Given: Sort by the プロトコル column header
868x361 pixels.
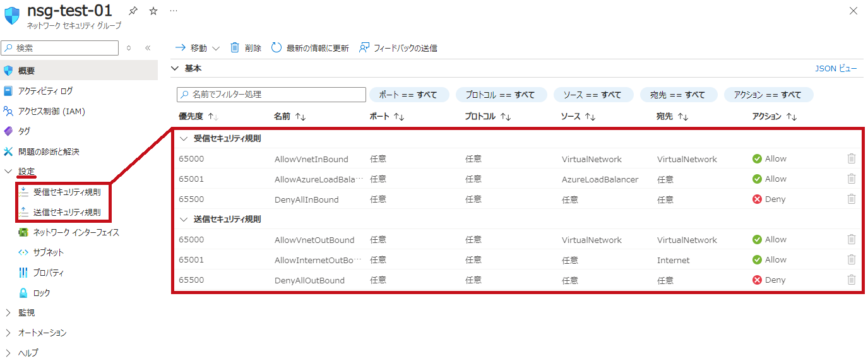Looking at the screenshot, I should coord(488,117).
